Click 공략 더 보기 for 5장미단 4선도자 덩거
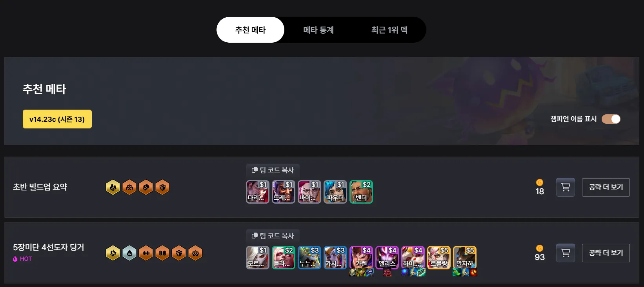This screenshot has height=287, width=644. click(606, 253)
